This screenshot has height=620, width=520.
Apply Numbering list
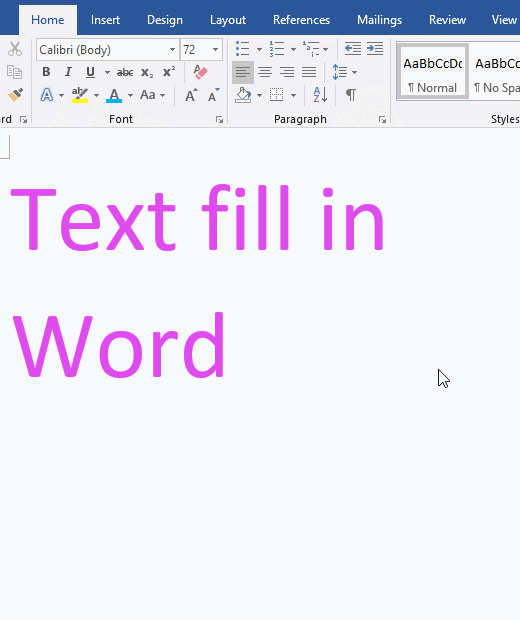point(277,49)
